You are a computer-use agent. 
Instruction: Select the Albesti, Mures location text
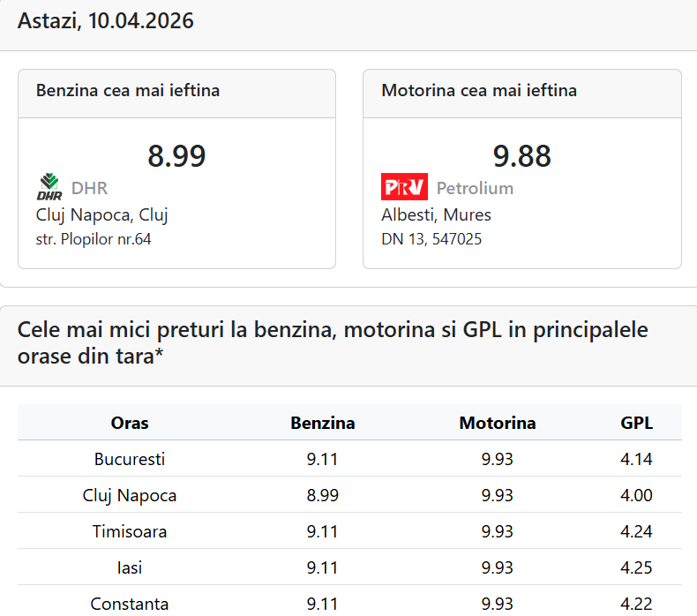point(436,214)
